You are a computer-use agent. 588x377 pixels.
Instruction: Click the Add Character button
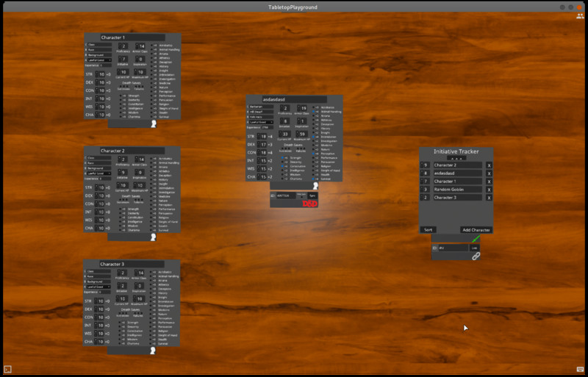point(476,230)
